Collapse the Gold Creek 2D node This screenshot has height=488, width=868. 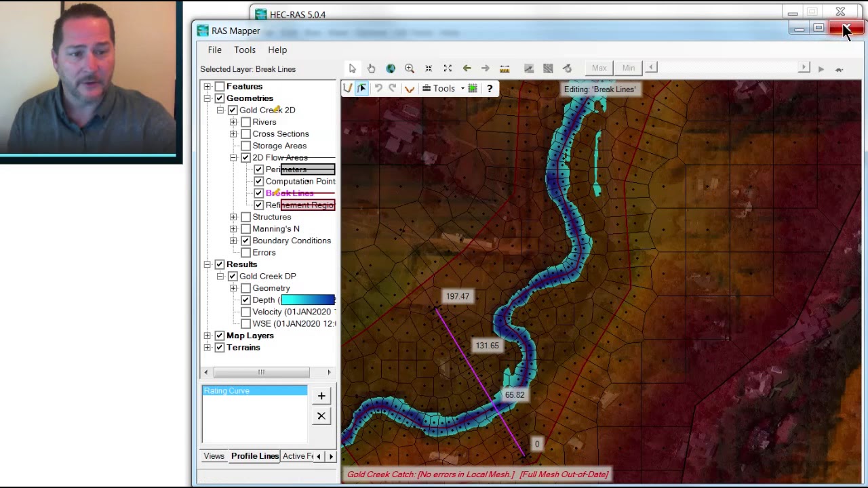(220, 110)
